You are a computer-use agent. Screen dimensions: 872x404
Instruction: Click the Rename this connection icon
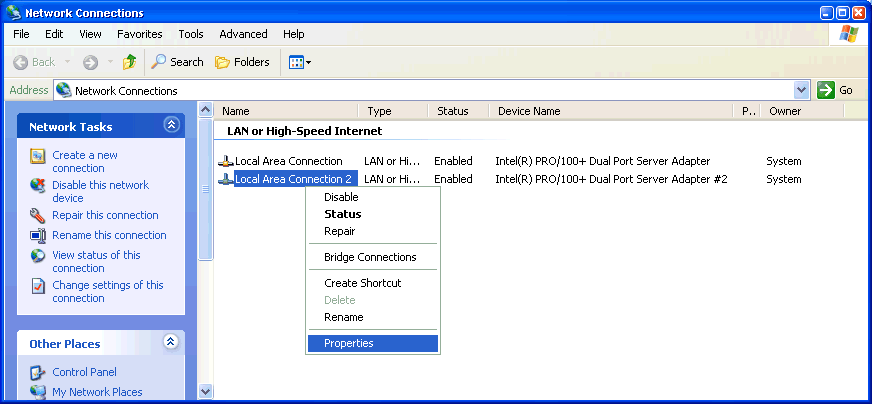37,235
